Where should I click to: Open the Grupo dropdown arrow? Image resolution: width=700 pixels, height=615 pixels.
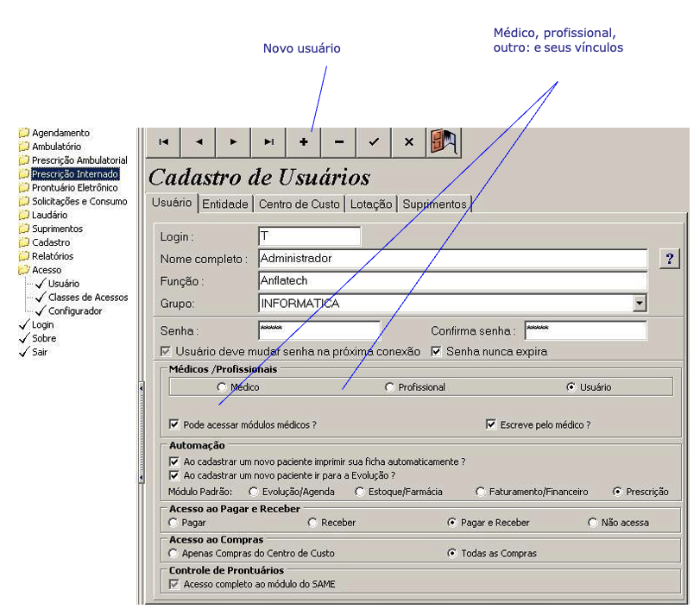(x=640, y=304)
